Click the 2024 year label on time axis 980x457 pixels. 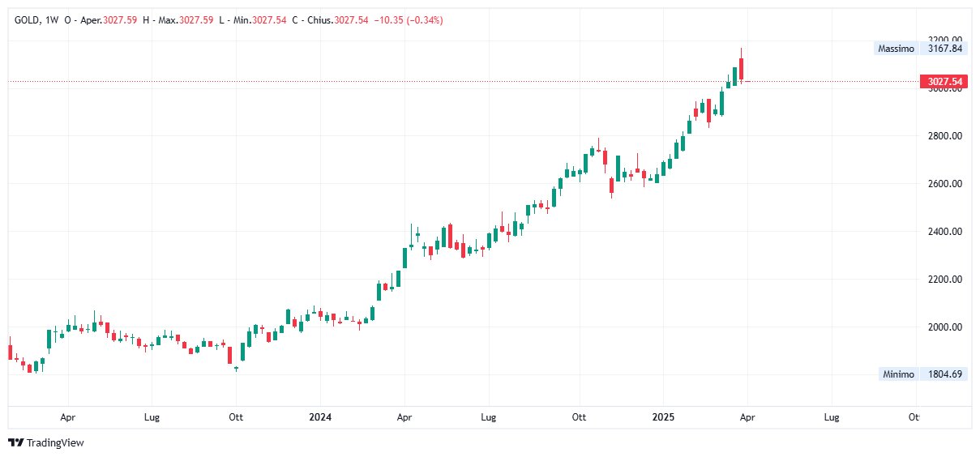(x=320, y=417)
